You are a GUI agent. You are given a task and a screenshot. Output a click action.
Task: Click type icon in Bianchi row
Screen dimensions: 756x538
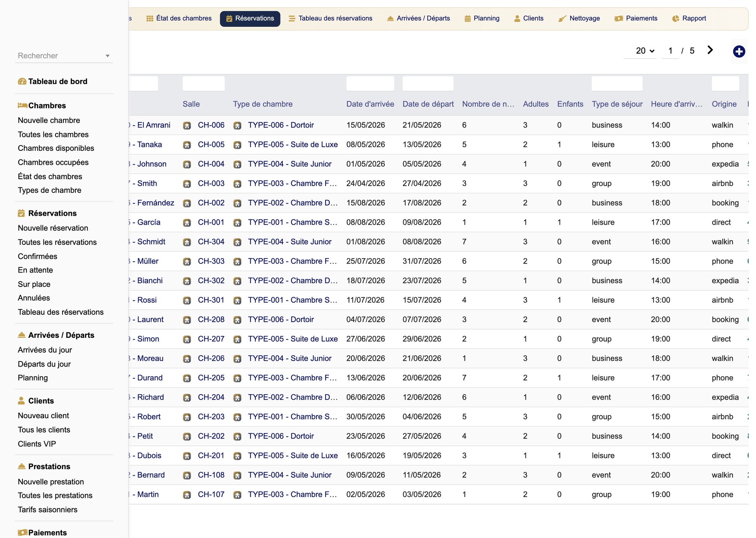[x=237, y=281]
